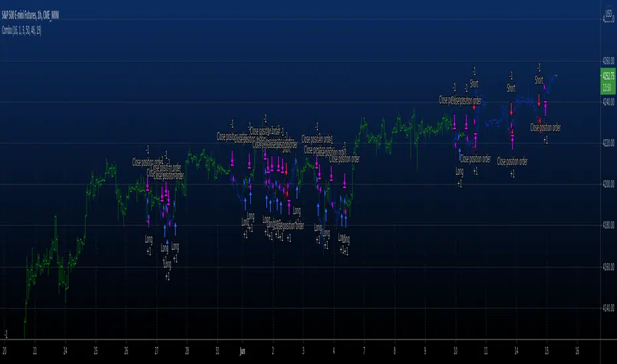Screen dimensions: 617x364
Task: Click the leftmost blue Long arrow marker
Action: [148, 220]
